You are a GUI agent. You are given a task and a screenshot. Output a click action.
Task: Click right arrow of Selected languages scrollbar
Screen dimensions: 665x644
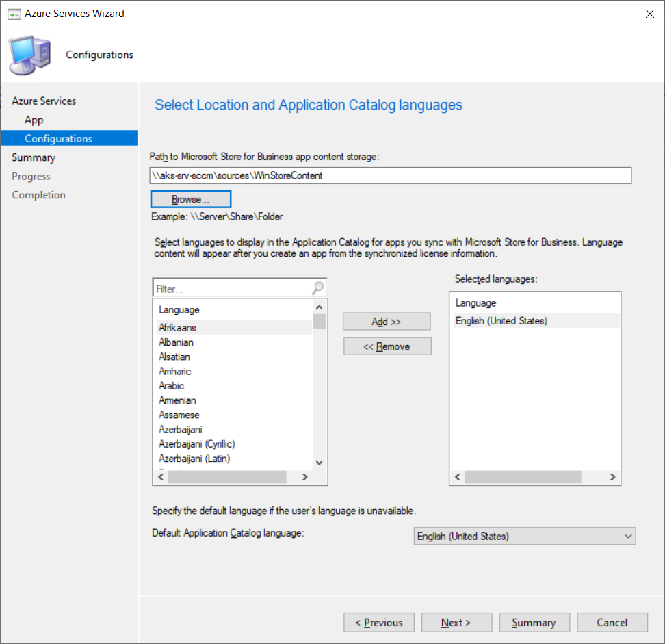coord(613,477)
